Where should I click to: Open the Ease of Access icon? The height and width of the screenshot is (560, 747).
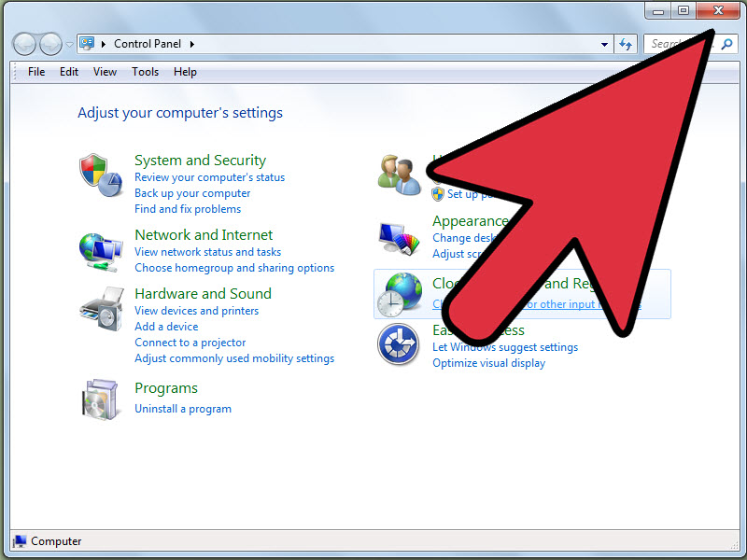(x=399, y=344)
